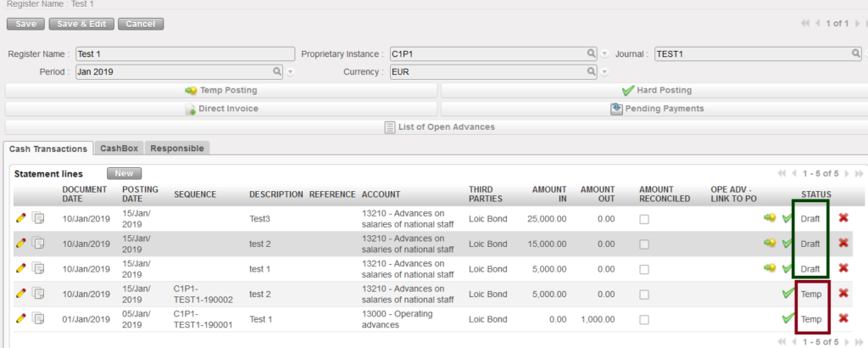Delete the C1P1-TEST1-190001 line

click(x=843, y=318)
